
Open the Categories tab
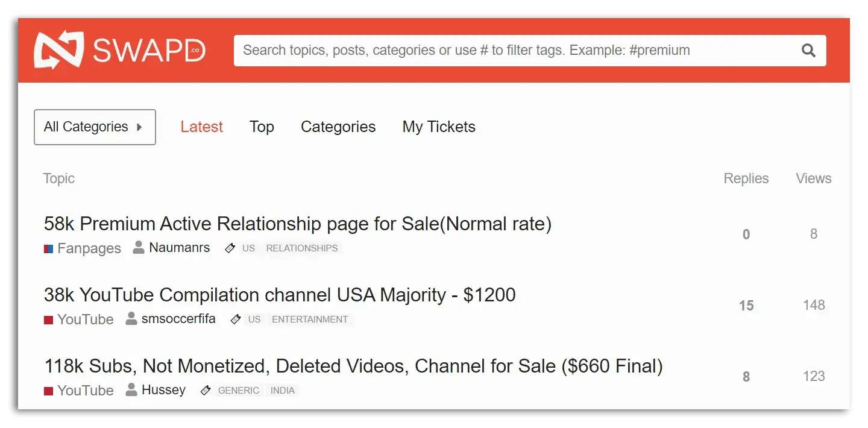click(338, 127)
